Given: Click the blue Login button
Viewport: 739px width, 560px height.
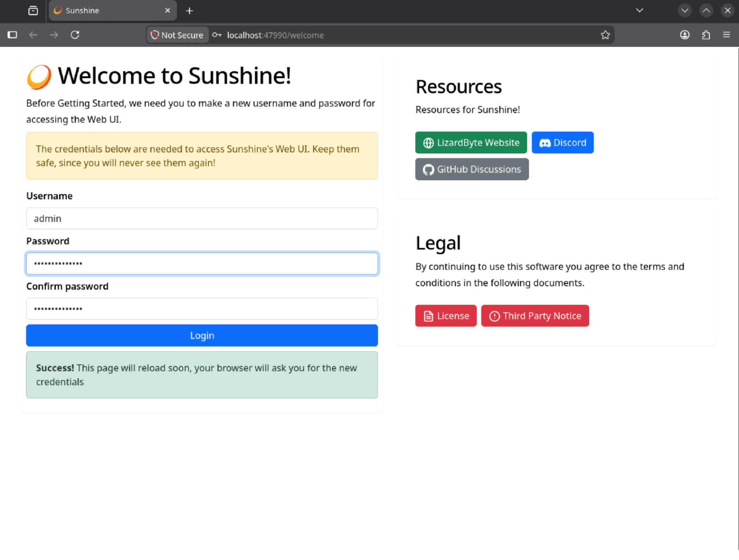Looking at the screenshot, I should pyautogui.click(x=202, y=335).
